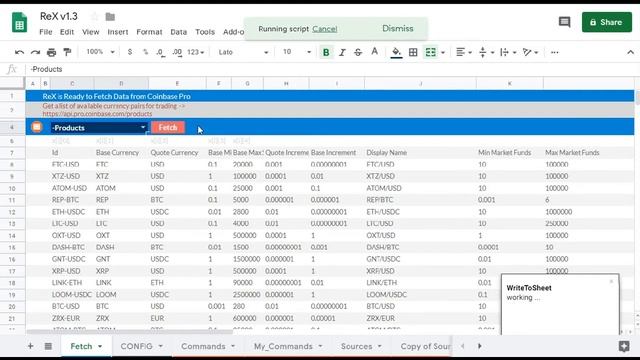Screen dimensions: 640x360
Task: Open the View menu
Action: [91, 32]
